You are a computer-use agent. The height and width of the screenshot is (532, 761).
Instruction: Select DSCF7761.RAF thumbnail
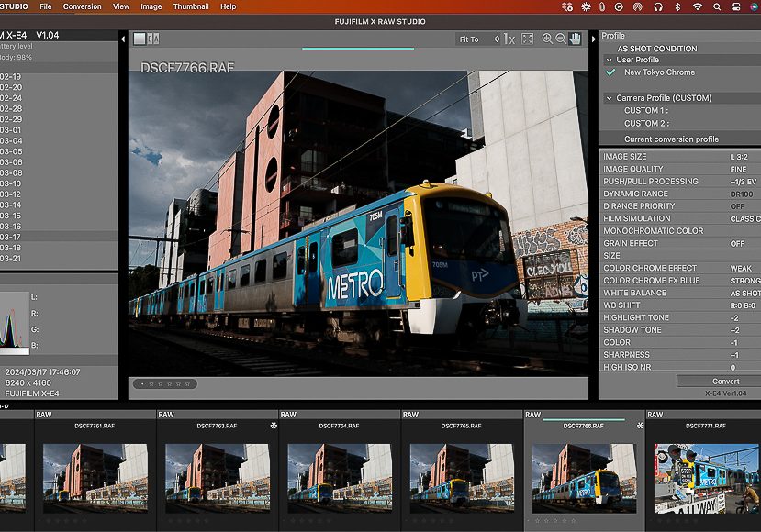[95, 478]
